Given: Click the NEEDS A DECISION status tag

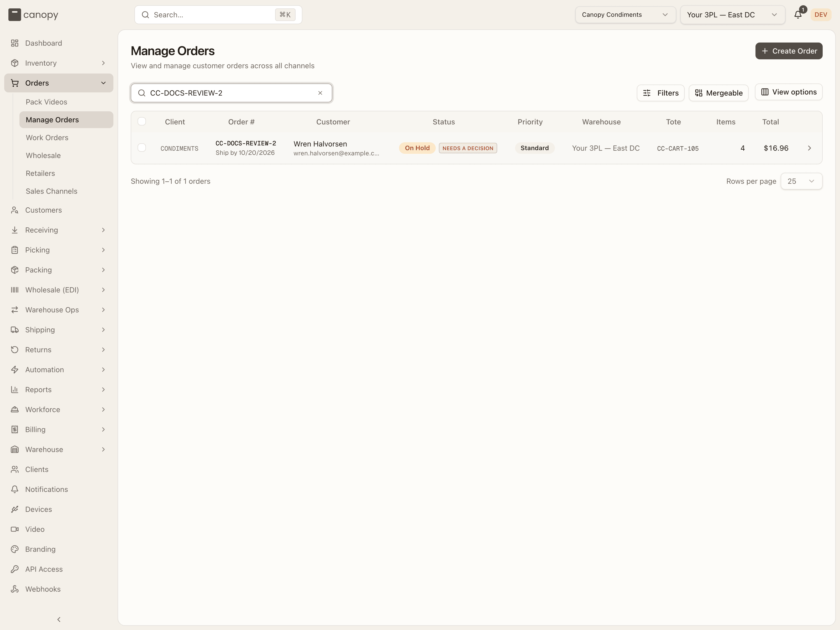Looking at the screenshot, I should click(x=468, y=148).
